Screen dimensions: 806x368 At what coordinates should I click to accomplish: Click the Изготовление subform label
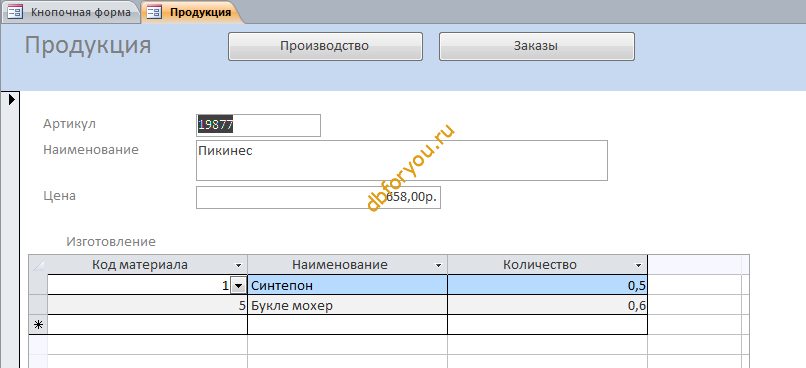tap(111, 242)
